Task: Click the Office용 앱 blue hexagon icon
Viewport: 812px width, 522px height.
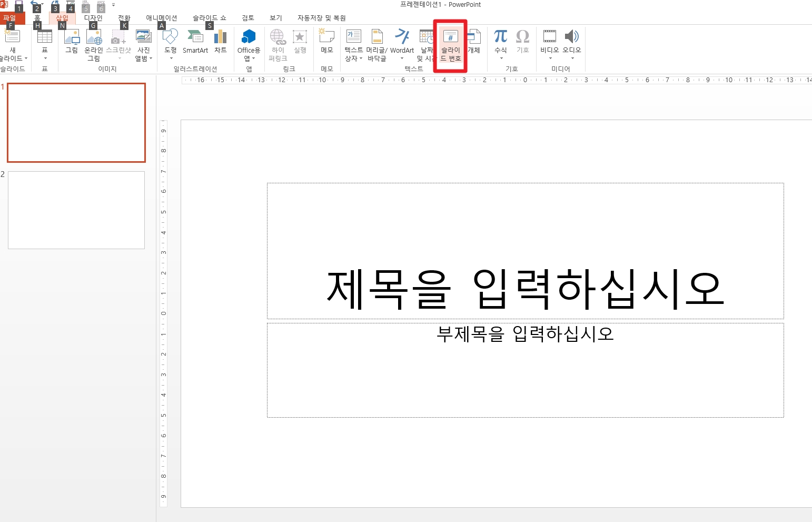Action: point(249,37)
